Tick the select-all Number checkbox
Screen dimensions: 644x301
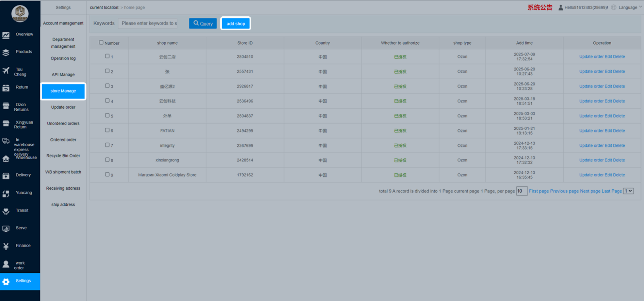tap(101, 43)
